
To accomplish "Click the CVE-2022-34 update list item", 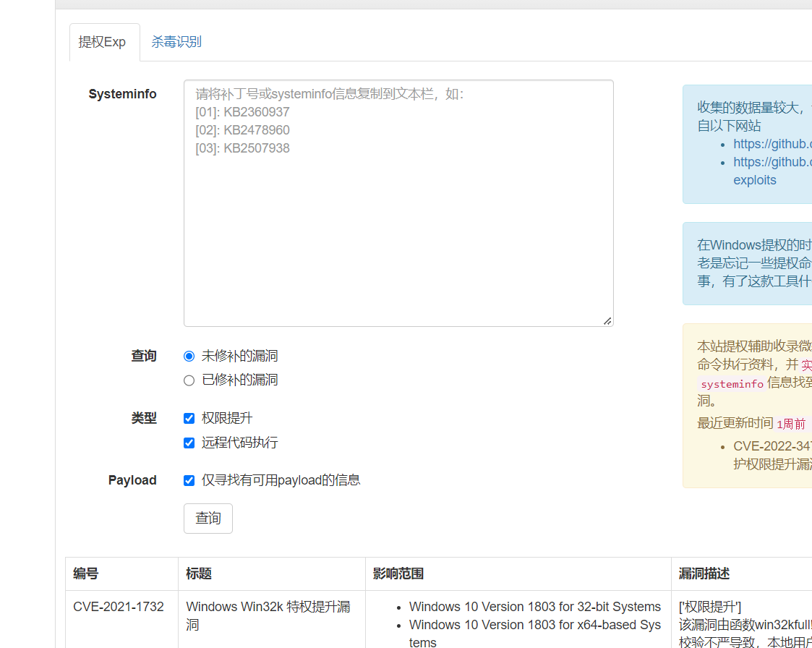I will (772, 455).
